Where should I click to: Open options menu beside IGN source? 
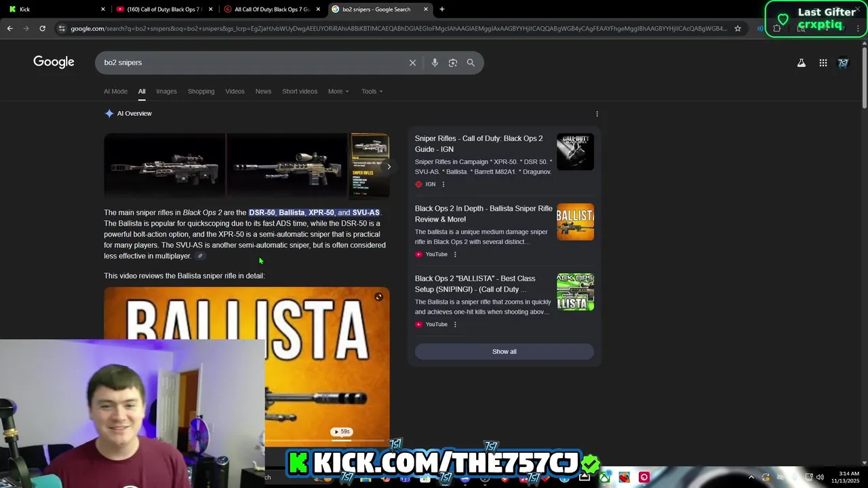click(x=443, y=184)
